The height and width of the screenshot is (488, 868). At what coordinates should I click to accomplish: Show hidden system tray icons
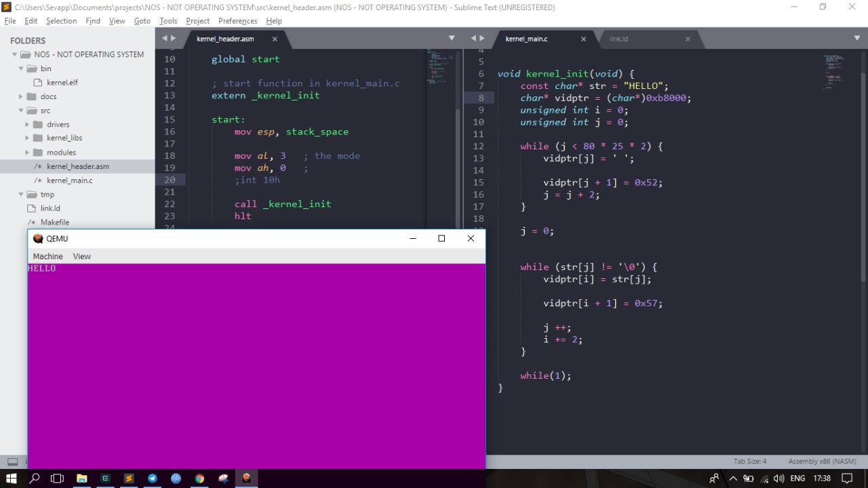coord(732,478)
